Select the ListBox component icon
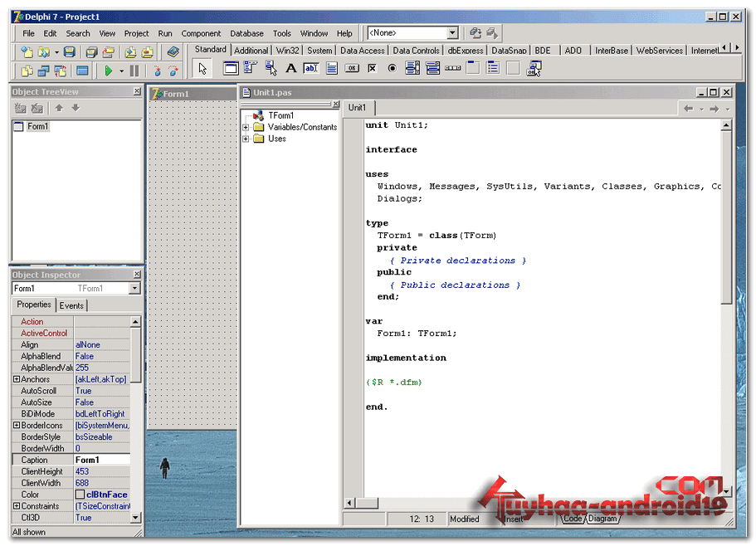 [x=412, y=68]
